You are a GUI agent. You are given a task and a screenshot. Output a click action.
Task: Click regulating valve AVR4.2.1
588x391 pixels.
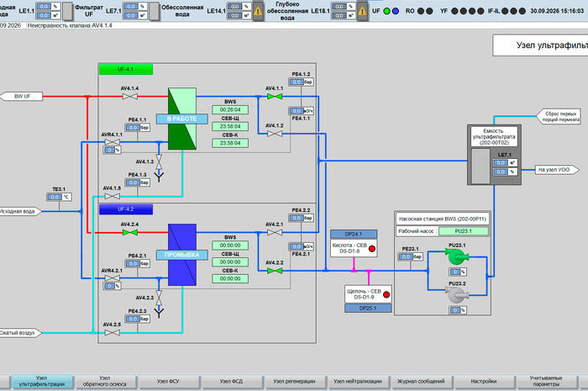tap(112, 278)
